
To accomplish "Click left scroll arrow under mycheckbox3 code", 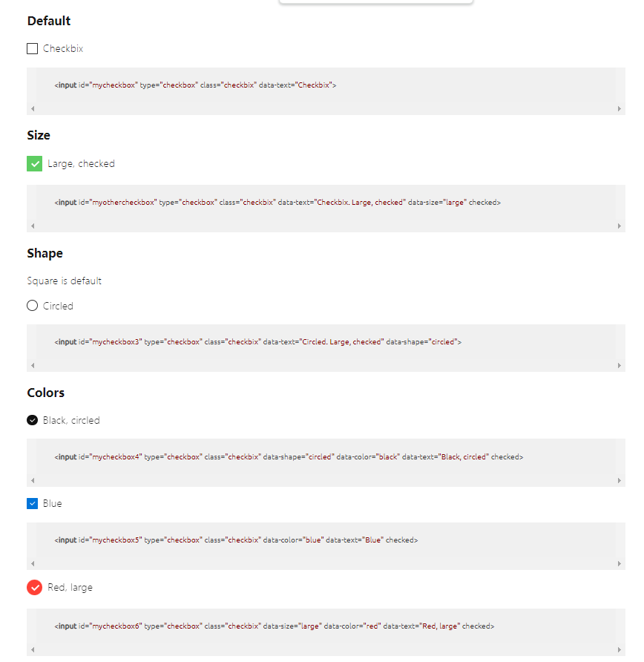I will 33,366.
